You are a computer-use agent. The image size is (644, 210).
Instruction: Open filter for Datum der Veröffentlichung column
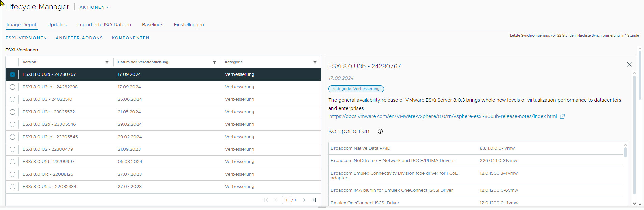215,63
